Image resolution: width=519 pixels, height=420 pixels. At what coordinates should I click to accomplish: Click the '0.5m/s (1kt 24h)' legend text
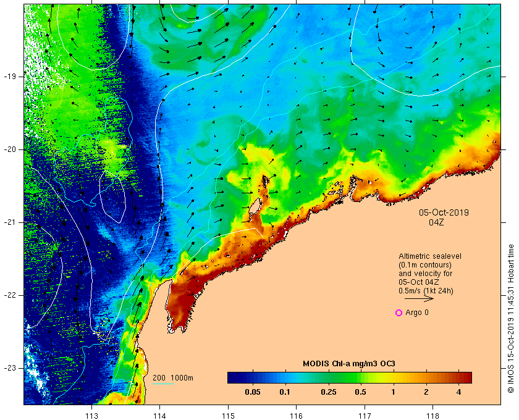pyautogui.click(x=426, y=291)
